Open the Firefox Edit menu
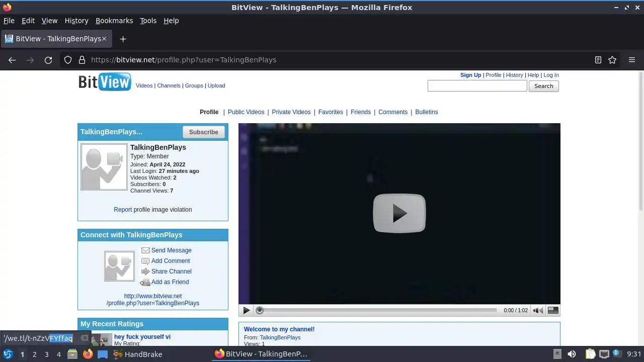Screen dimensions: 644x362 28,21
